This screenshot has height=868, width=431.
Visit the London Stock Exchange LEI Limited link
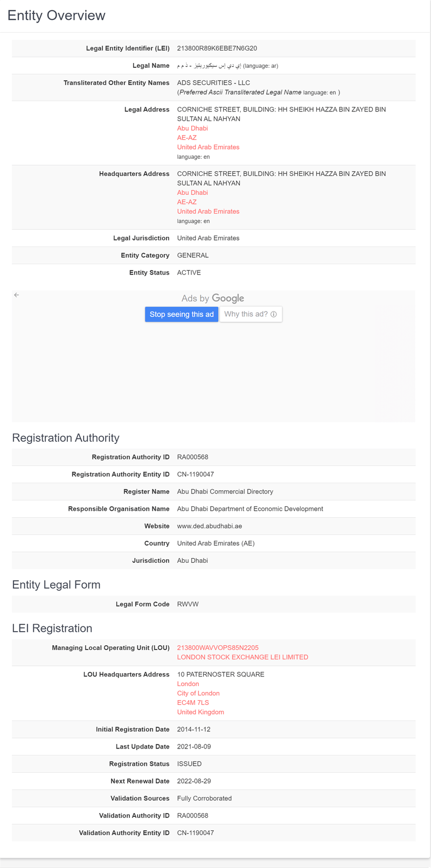(242, 657)
